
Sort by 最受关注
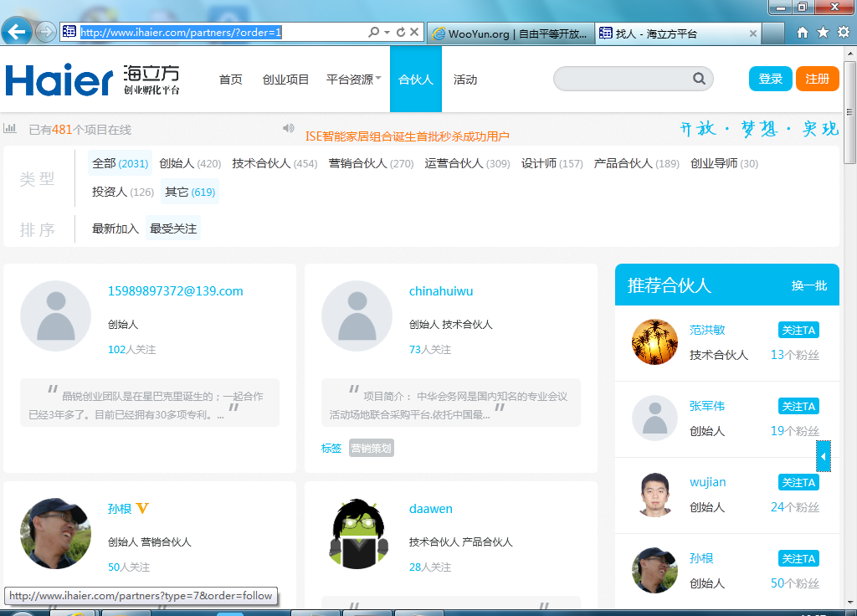coord(173,228)
